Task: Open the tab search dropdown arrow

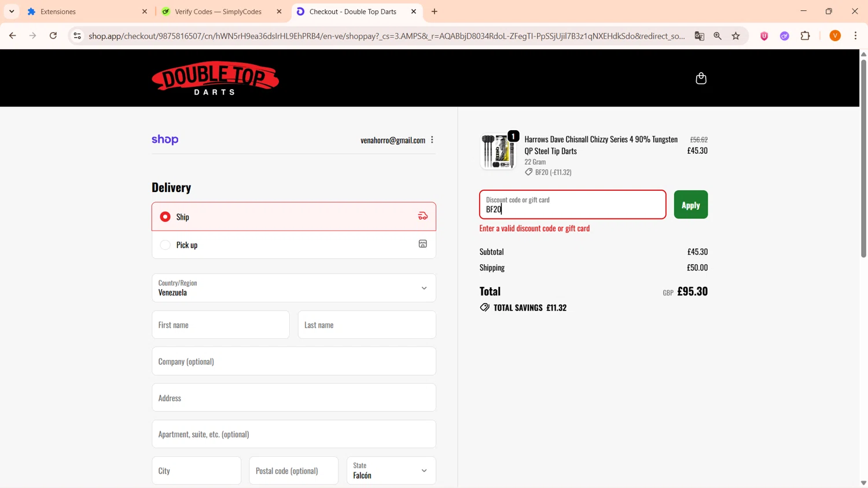Action: tap(12, 12)
